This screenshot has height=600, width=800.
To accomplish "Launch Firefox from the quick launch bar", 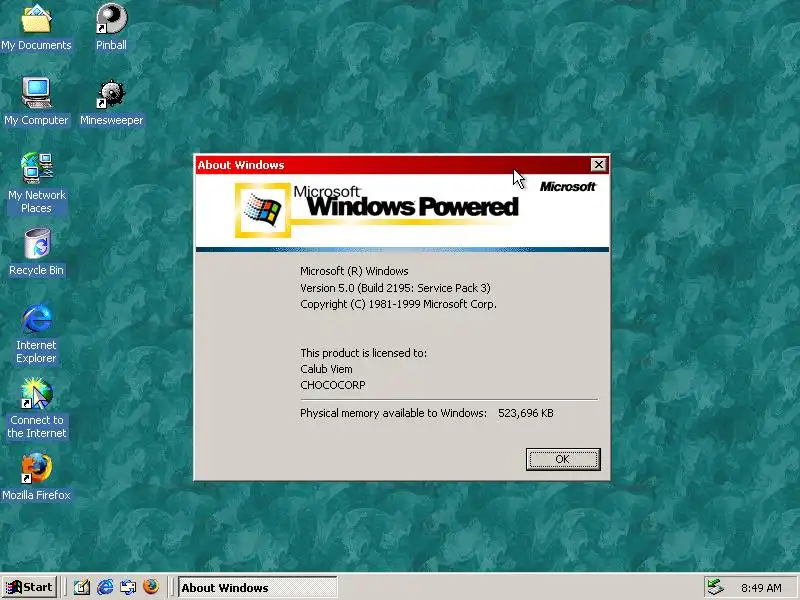I will coord(151,587).
